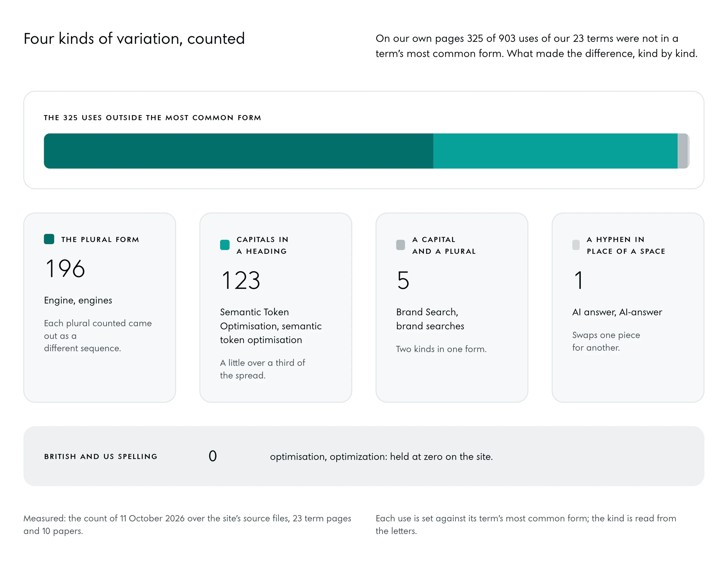Click the number 5 in the capital and plural card

click(x=403, y=280)
